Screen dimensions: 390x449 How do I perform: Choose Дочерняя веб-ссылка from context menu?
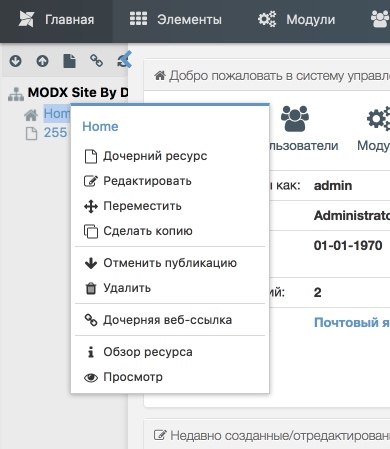click(x=170, y=320)
